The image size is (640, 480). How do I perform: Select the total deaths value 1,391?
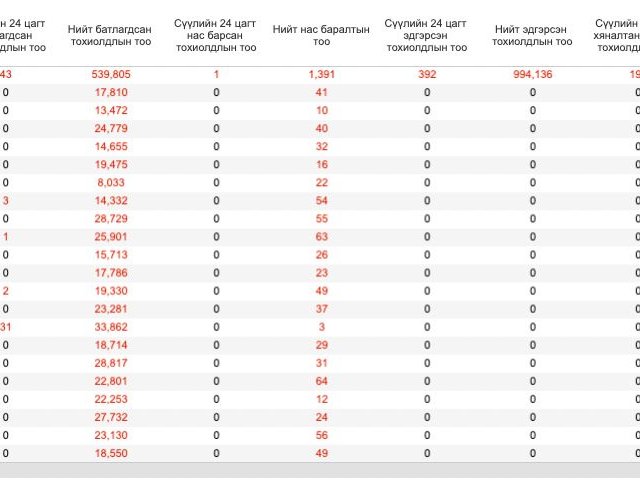point(322,74)
